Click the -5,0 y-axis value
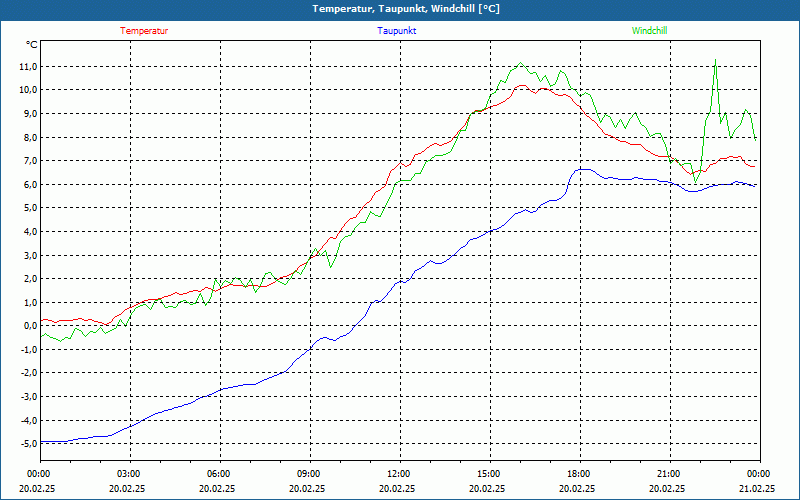Image resolution: width=800 pixels, height=500 pixels. pyautogui.click(x=29, y=444)
